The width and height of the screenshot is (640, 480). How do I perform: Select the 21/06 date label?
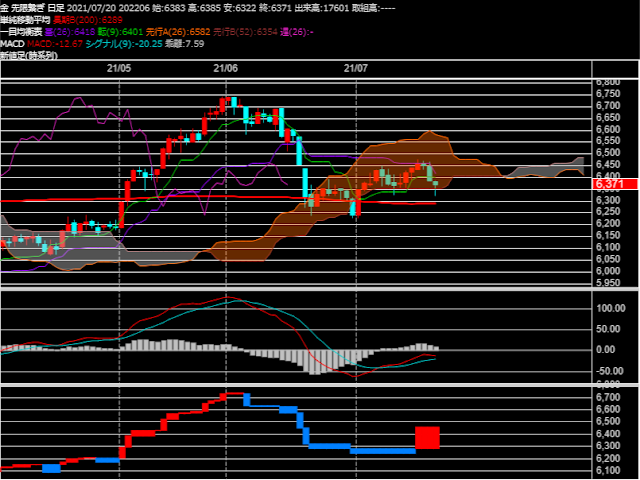[x=225, y=68]
